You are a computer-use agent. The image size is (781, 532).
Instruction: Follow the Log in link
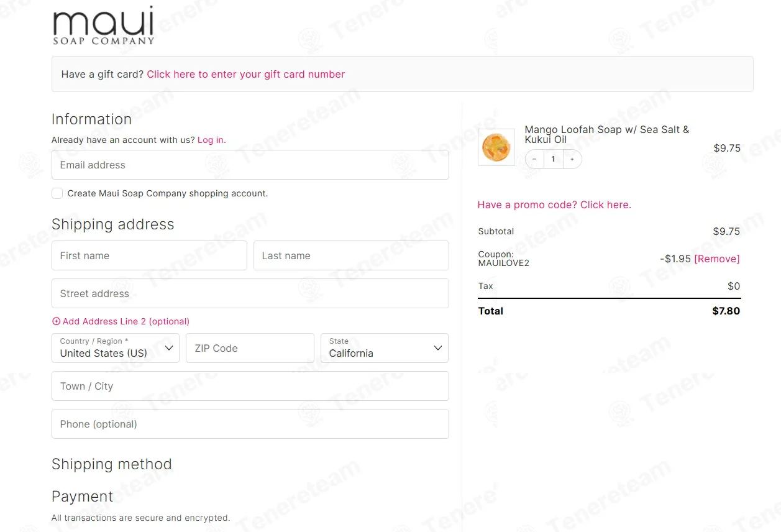[211, 140]
